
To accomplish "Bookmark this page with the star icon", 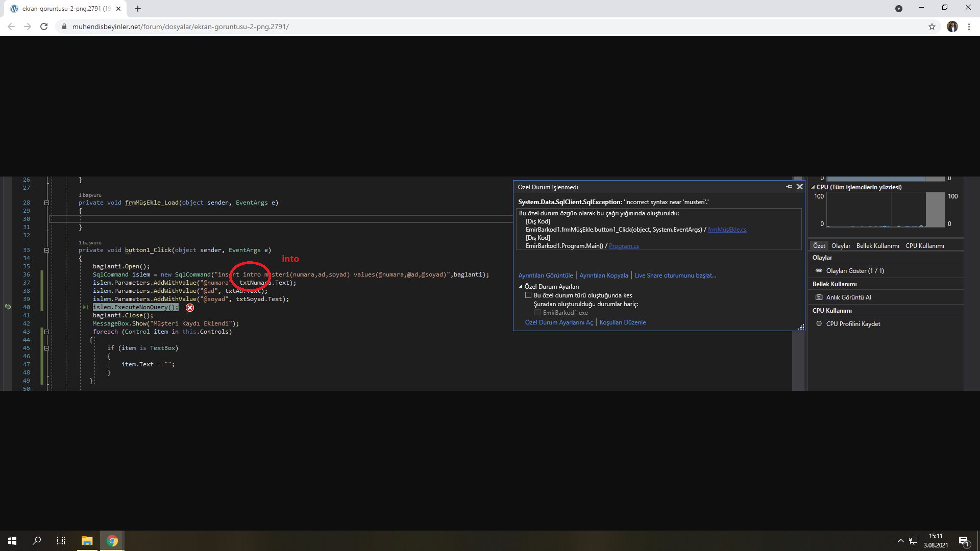I will pyautogui.click(x=932, y=27).
